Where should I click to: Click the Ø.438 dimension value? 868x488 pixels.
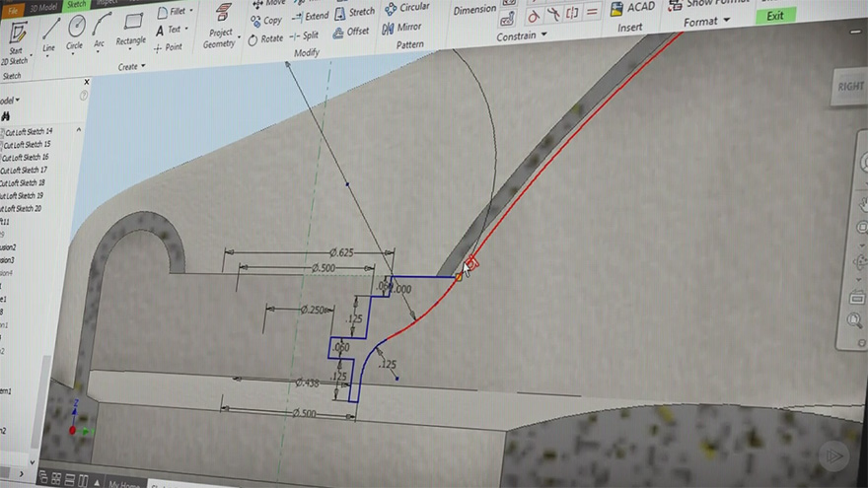coord(307,383)
